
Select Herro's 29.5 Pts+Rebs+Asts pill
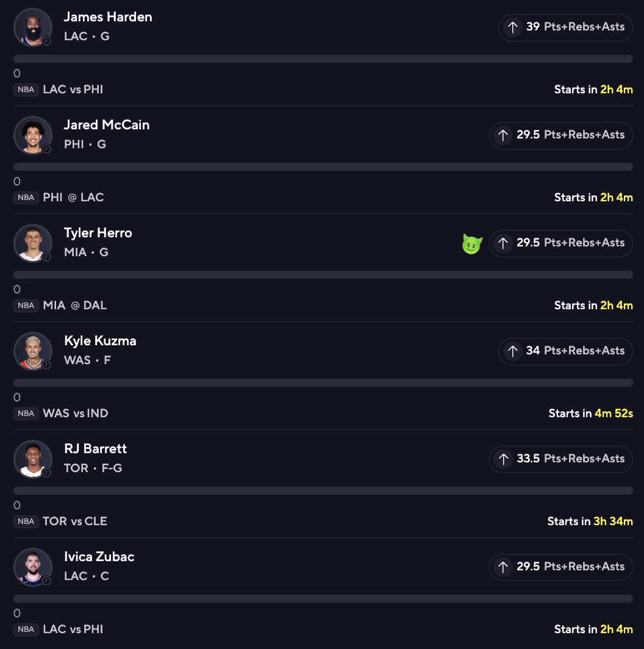(x=561, y=243)
